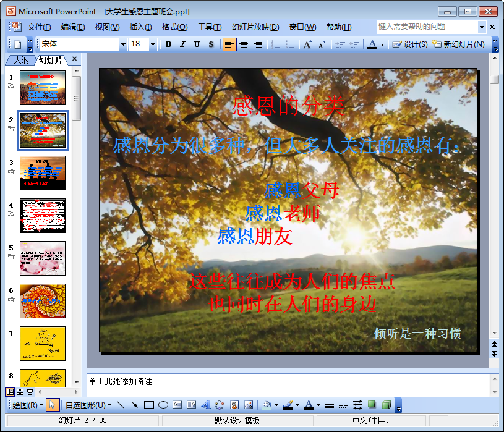The image size is (504, 432).
Task: Insert WordArt
Action: 206,405
